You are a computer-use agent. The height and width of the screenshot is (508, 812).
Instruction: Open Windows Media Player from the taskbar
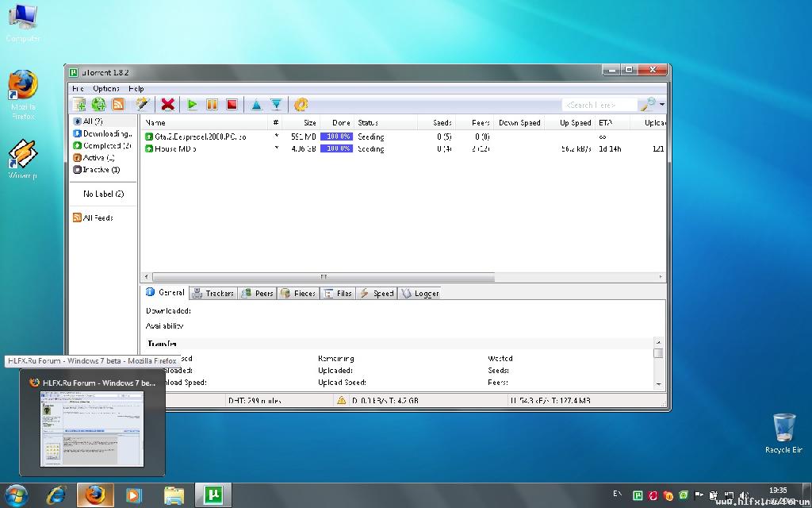133,495
